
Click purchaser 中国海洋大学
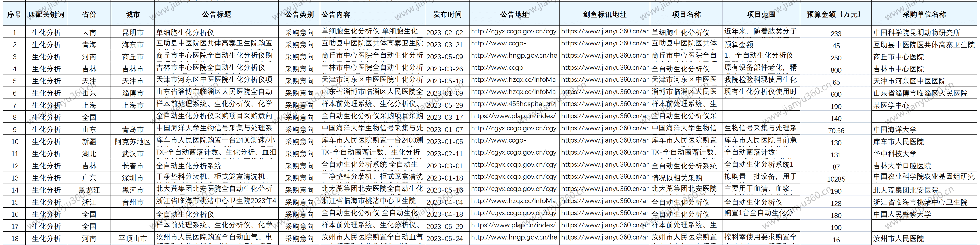(895, 130)
